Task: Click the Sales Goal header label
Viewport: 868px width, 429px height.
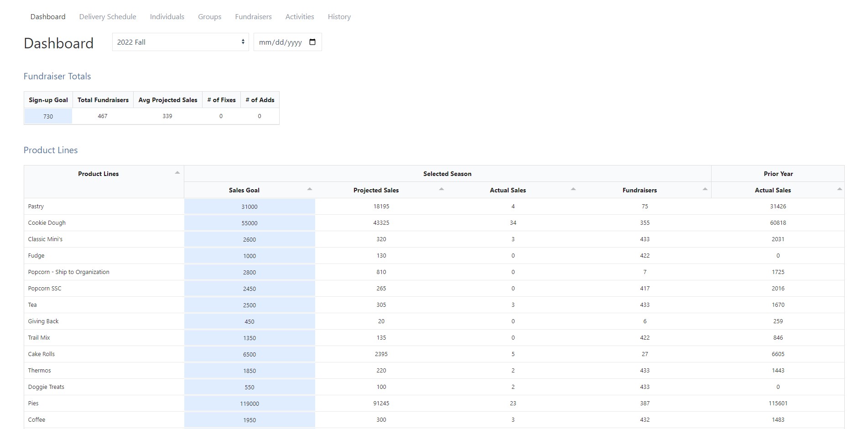Action: pos(244,190)
